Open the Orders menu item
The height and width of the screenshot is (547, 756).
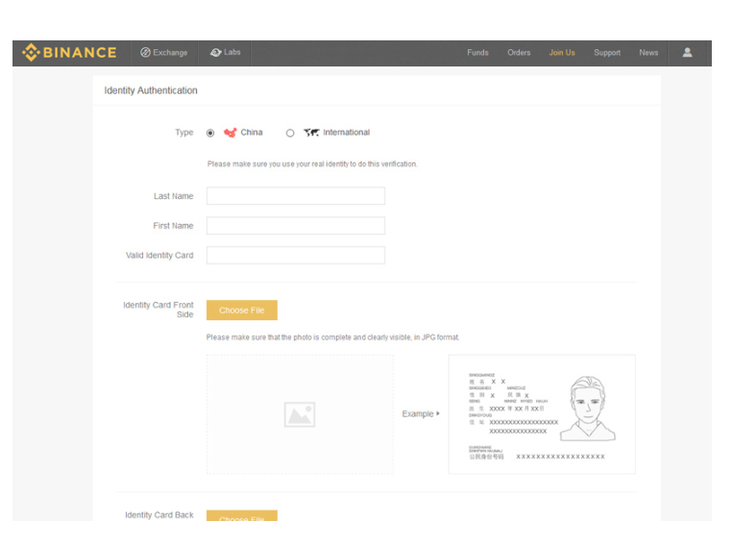(x=519, y=53)
